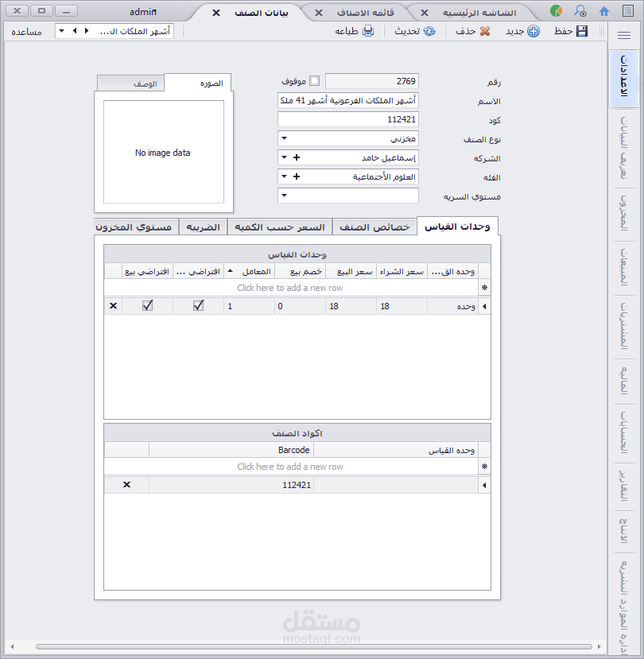Open the home icon in title bar
Viewport: 644px width, 659px height.
pyautogui.click(x=604, y=11)
